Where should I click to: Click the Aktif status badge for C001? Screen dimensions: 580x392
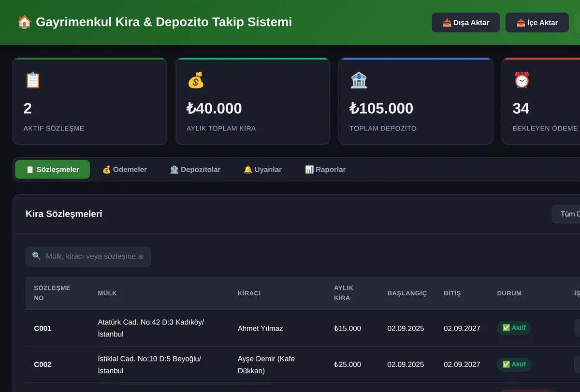coord(514,328)
